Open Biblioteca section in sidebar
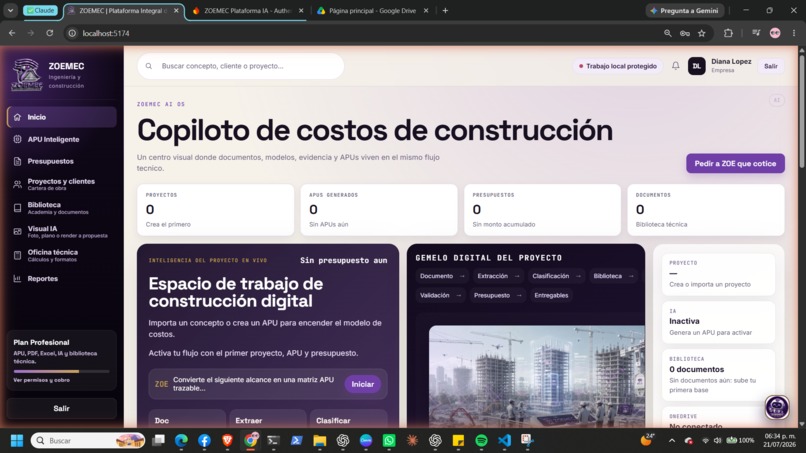 [x=62, y=208]
